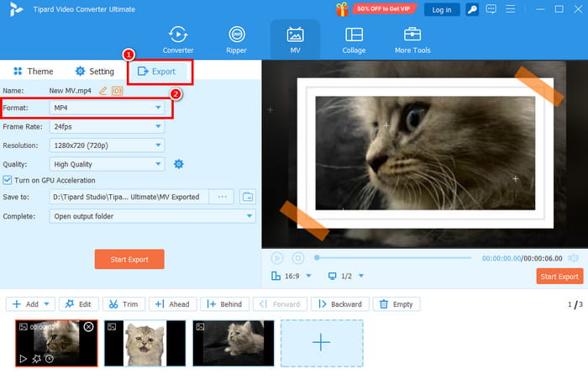Mute the preview volume icon

[574, 258]
